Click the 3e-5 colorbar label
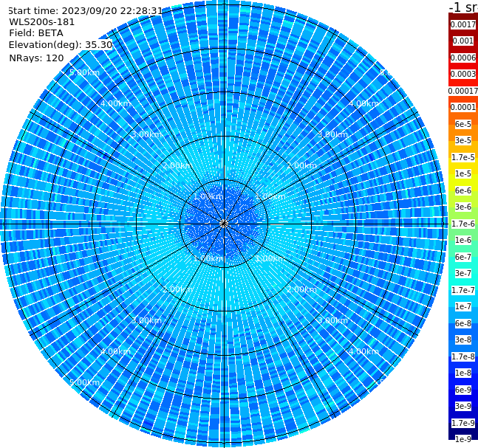478x448 pixels. (463, 140)
